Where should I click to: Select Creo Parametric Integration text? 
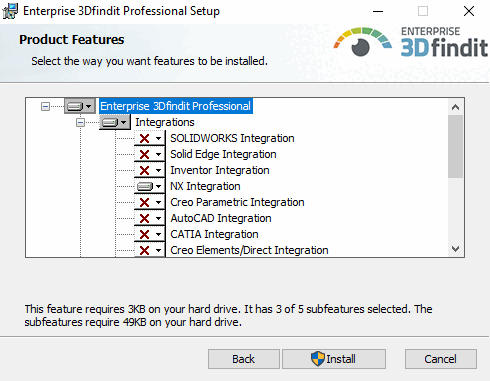[237, 202]
